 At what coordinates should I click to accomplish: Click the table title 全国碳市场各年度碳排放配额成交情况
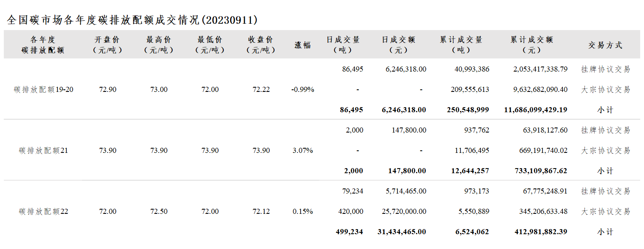point(103,20)
